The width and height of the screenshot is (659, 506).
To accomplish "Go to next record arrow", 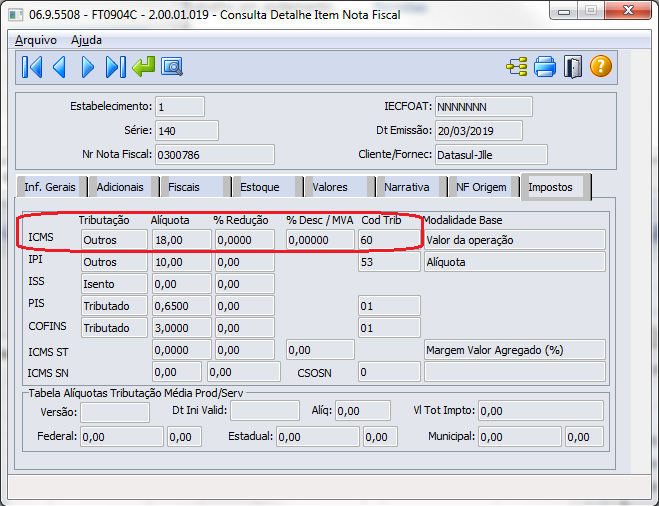I will 87,67.
